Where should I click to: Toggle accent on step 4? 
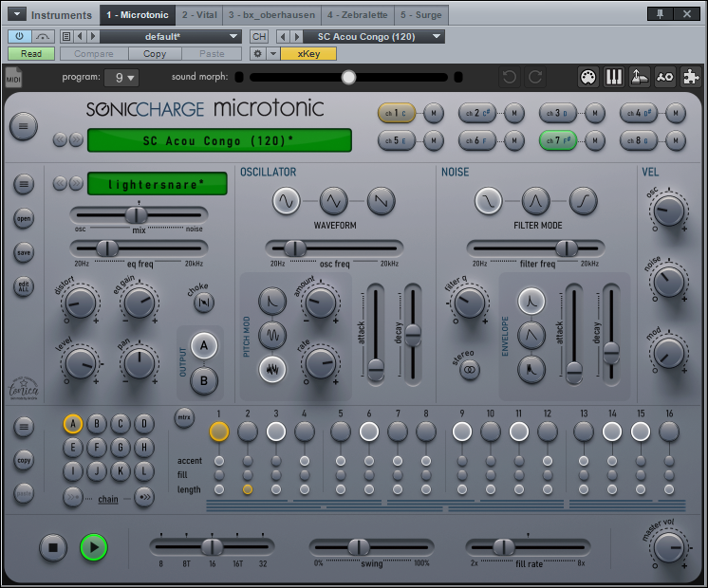pos(305,461)
